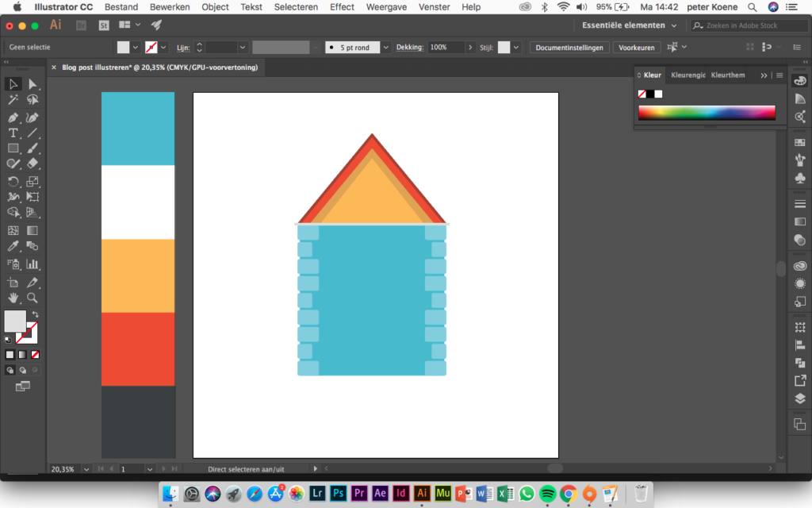Click the artboard number field
Image resolution: width=812 pixels, height=508 pixels.
click(x=132, y=469)
